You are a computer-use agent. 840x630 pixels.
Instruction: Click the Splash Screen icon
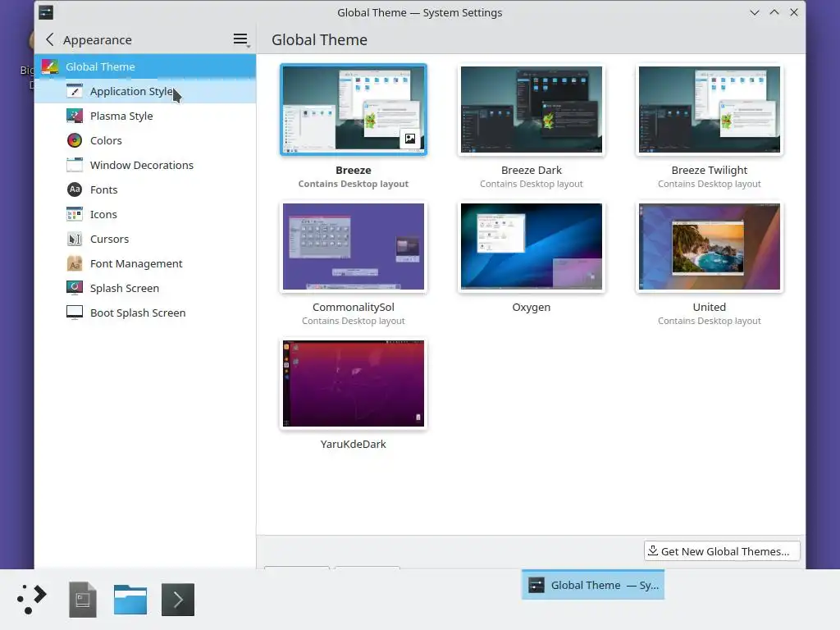pos(75,288)
